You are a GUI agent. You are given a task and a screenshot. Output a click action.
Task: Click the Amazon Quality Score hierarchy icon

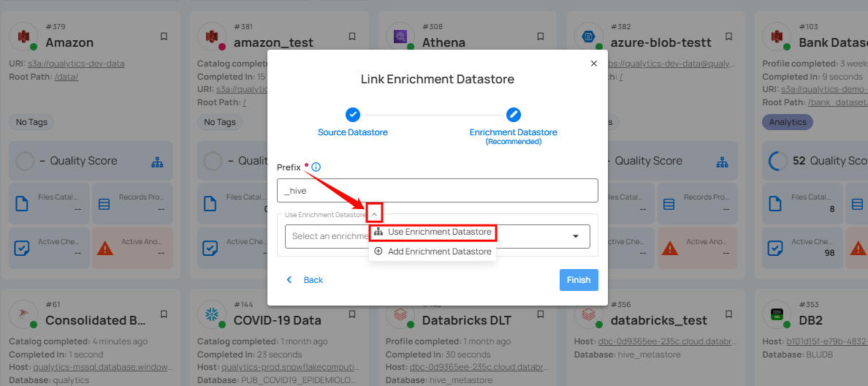[157, 162]
